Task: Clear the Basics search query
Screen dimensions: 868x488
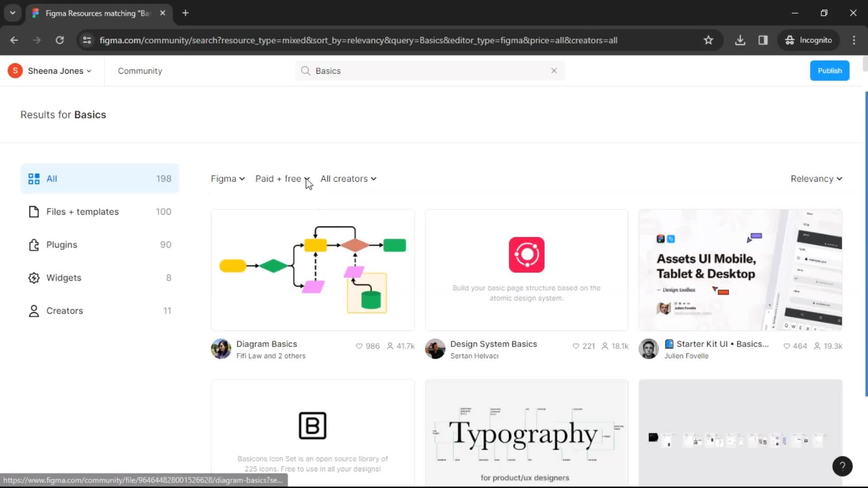Action: click(554, 70)
